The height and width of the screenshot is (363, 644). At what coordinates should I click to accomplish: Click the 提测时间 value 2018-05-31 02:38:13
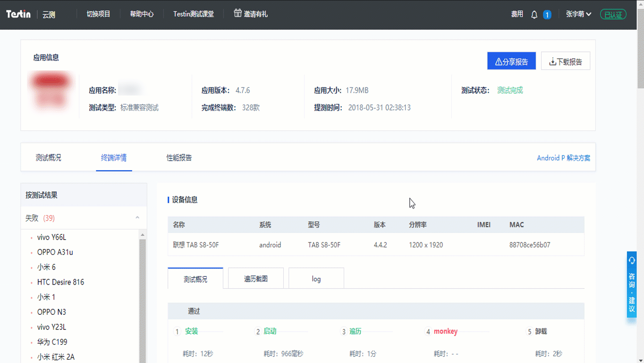(x=379, y=108)
